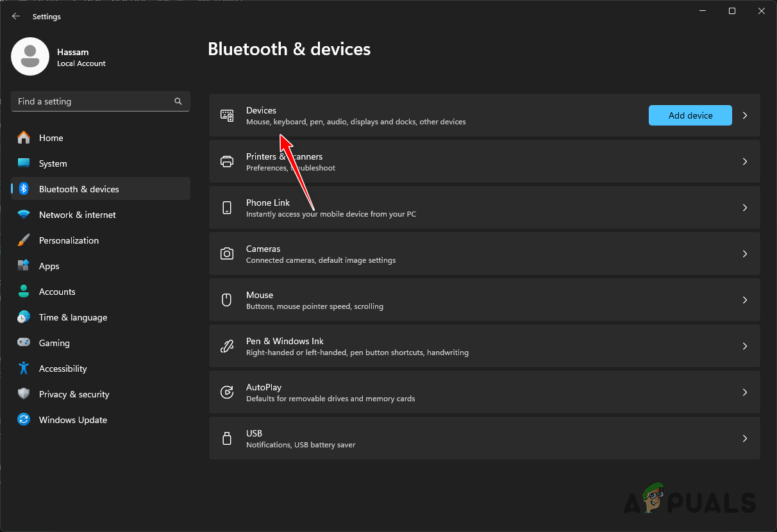Click the back arrow button
777x532 pixels.
[x=15, y=16]
